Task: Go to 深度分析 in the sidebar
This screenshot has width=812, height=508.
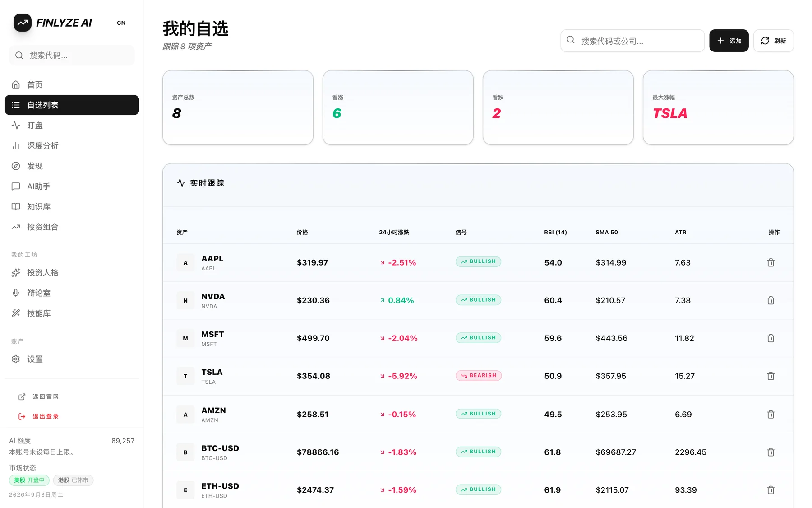Action: 72,145
